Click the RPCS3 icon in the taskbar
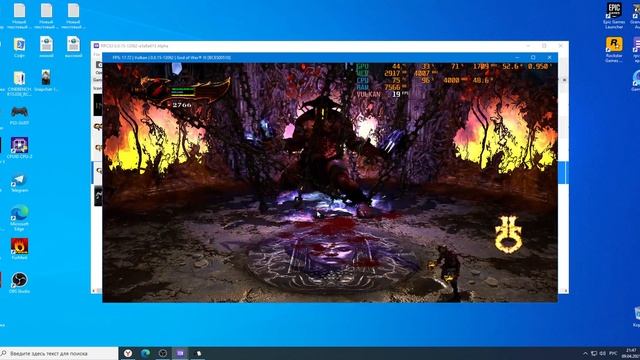 pyautogui.click(x=180, y=353)
